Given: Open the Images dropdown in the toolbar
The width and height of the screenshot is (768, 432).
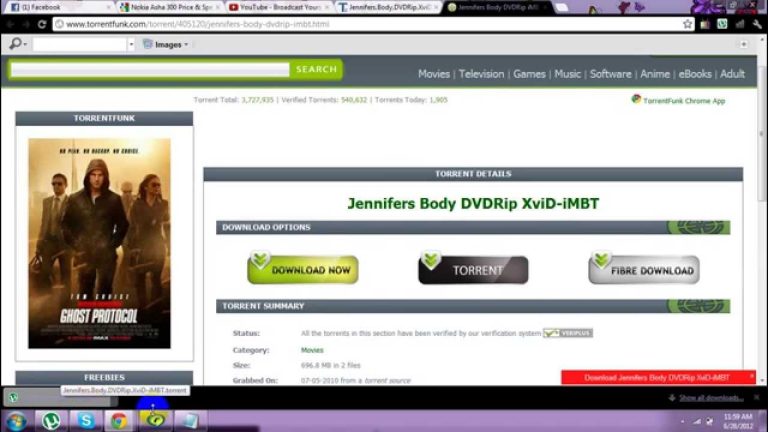Looking at the screenshot, I should pyautogui.click(x=167, y=45).
